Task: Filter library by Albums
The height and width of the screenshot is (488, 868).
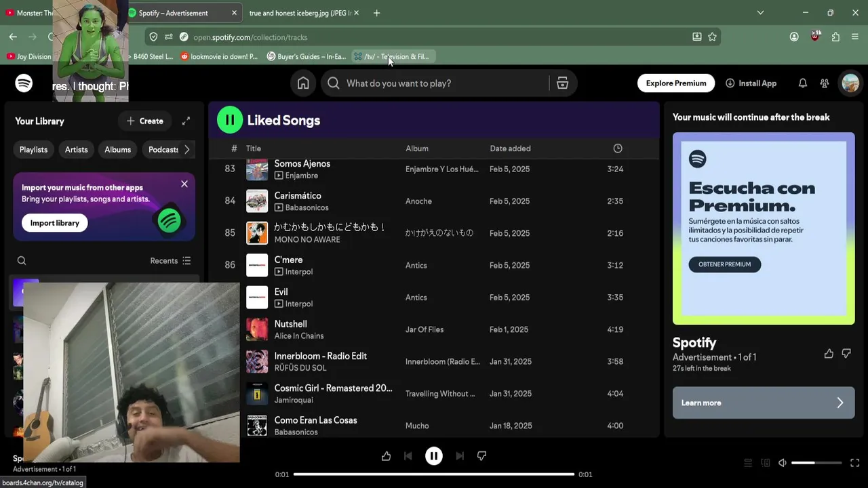Action: (117, 150)
